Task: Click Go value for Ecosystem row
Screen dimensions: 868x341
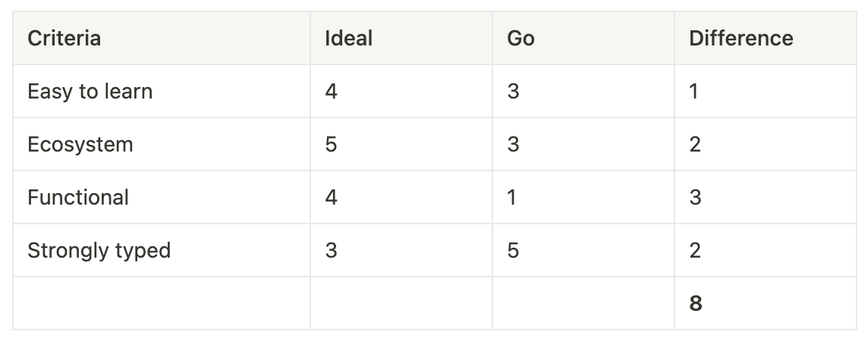Action: click(x=583, y=144)
